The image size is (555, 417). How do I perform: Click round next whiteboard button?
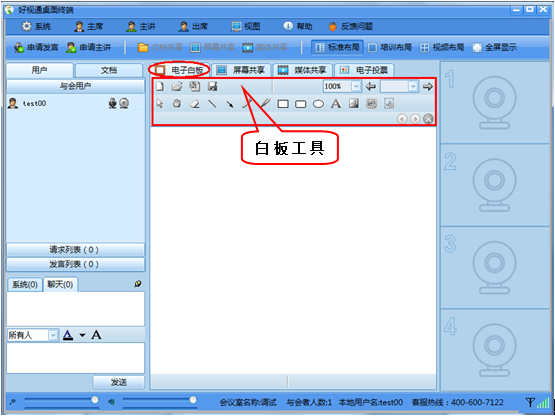click(415, 119)
